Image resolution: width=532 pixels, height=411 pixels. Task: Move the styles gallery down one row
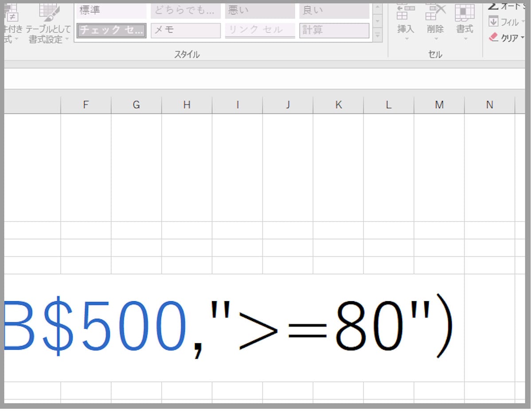pos(377,21)
